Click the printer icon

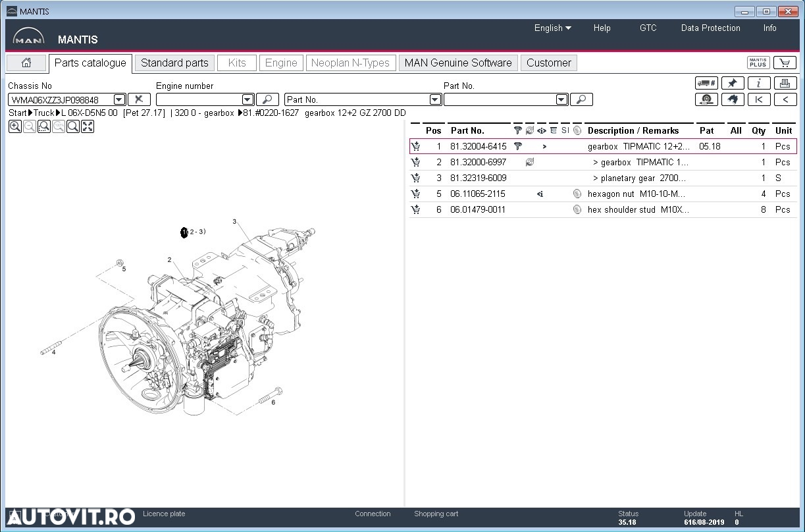(785, 83)
